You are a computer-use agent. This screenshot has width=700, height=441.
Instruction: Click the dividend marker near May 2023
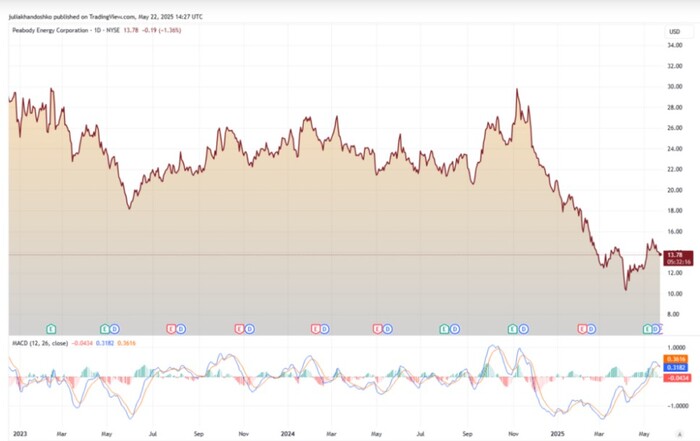(x=115, y=328)
